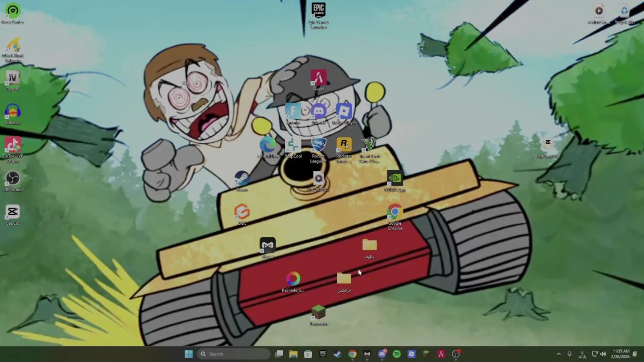Select the Microsoft Edge desktop shortcut

point(267,148)
